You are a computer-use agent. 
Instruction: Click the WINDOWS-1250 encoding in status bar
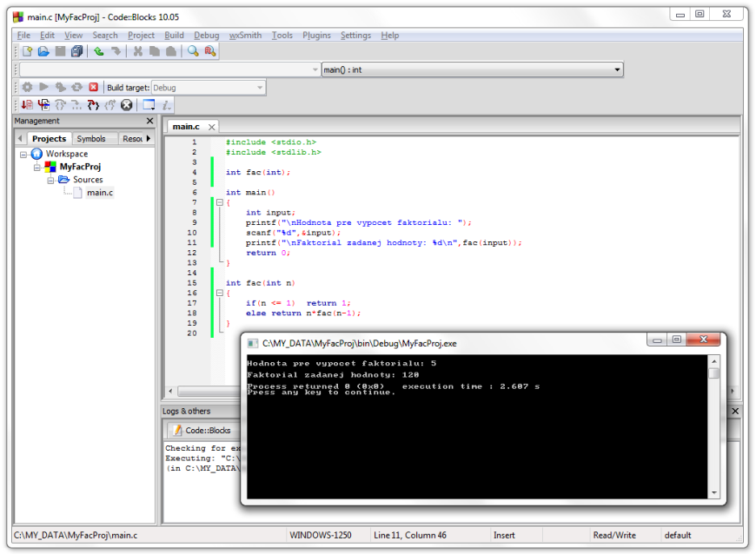coord(321,535)
